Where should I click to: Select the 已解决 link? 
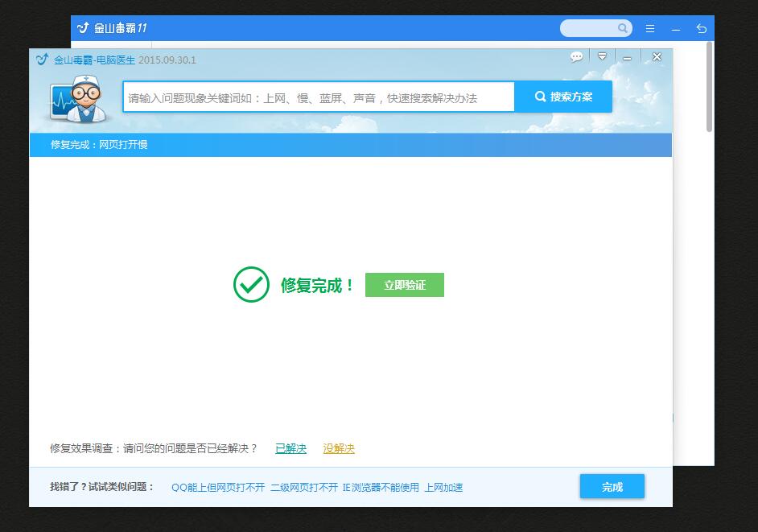pos(290,449)
